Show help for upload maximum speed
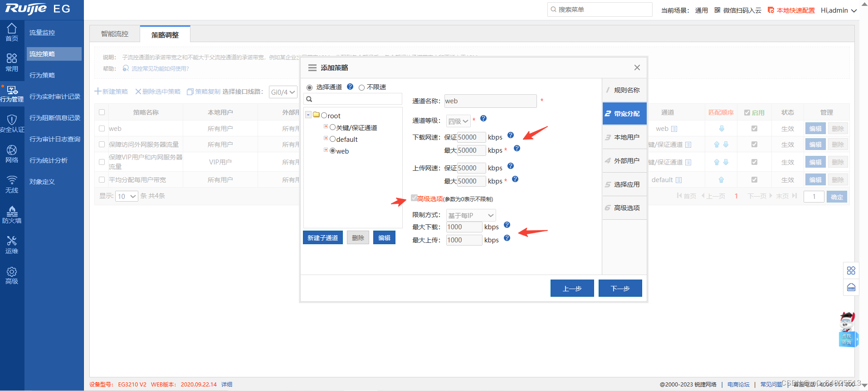 [x=515, y=179]
